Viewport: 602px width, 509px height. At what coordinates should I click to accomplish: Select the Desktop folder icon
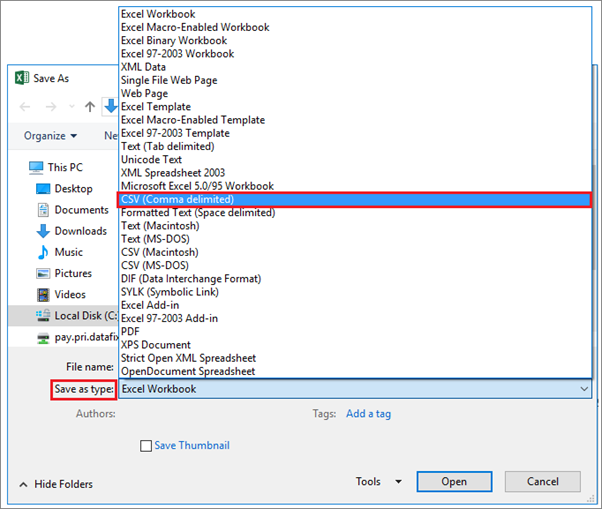(43, 189)
